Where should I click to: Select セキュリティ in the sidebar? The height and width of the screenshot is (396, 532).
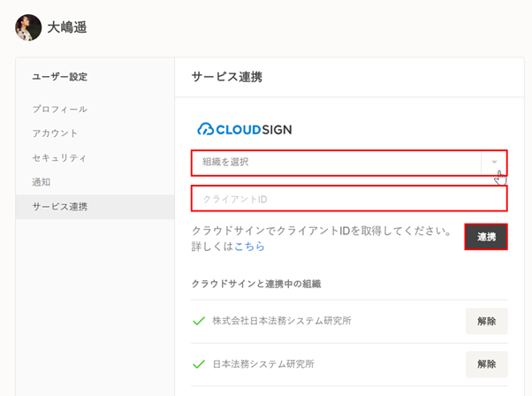point(59,157)
